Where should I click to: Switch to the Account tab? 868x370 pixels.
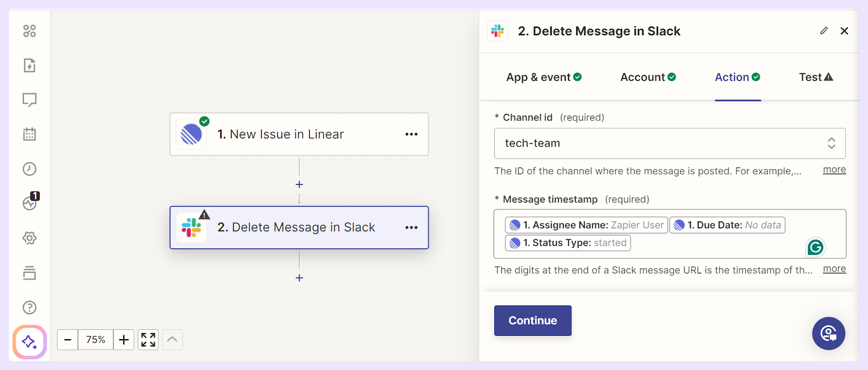tap(648, 77)
